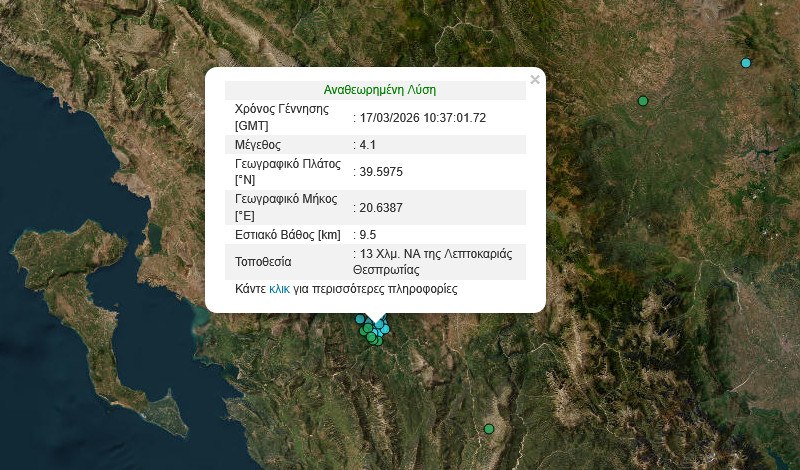This screenshot has height=470, width=800.
Task: Select the green marker right of the popup
Action: pyautogui.click(x=643, y=101)
